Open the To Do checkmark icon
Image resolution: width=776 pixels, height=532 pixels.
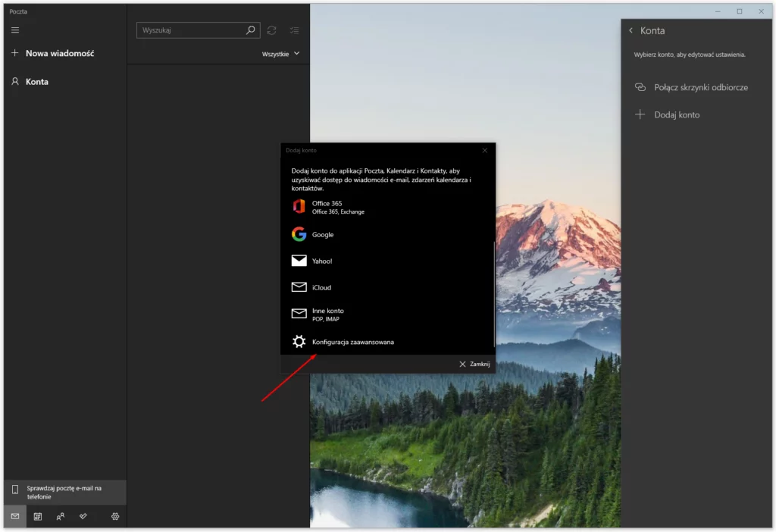[x=83, y=516]
